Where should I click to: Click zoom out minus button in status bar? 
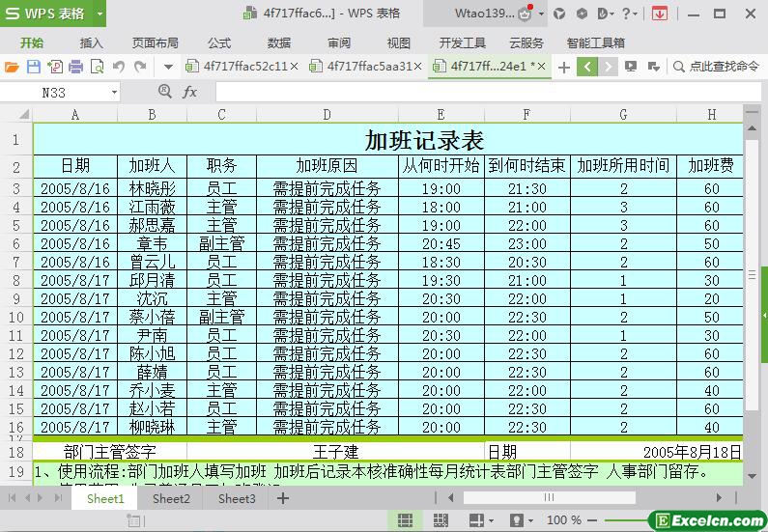coord(592,520)
